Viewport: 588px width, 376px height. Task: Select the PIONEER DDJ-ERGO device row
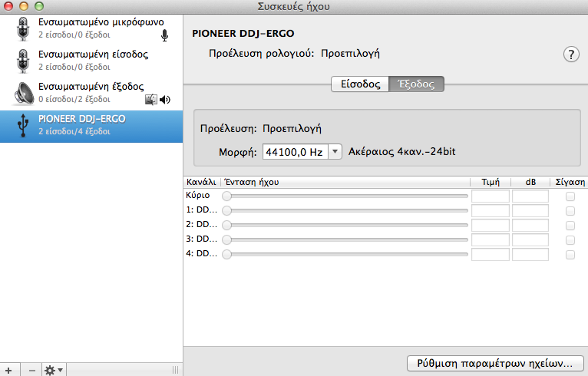coord(91,127)
